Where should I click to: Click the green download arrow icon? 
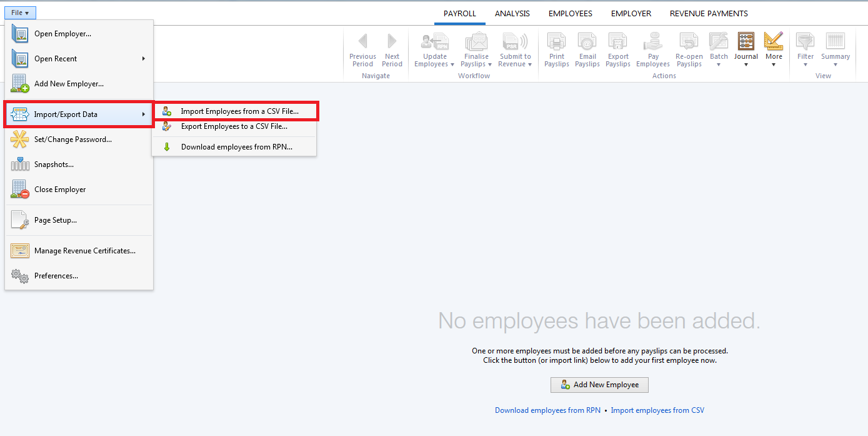point(166,147)
